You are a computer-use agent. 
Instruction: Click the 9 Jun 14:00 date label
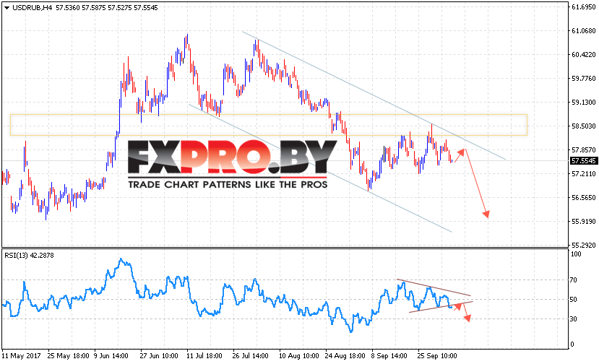pos(111,356)
